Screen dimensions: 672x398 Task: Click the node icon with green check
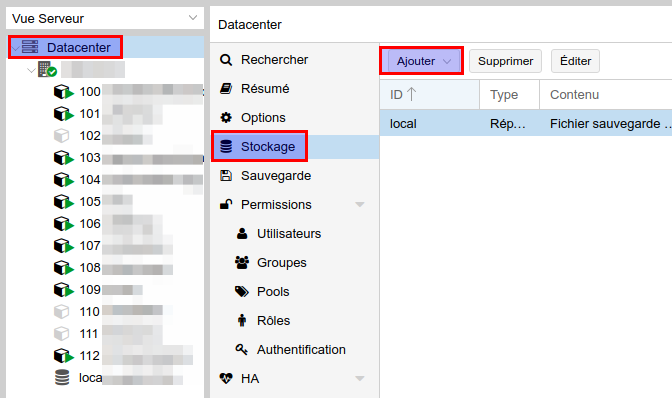47,69
